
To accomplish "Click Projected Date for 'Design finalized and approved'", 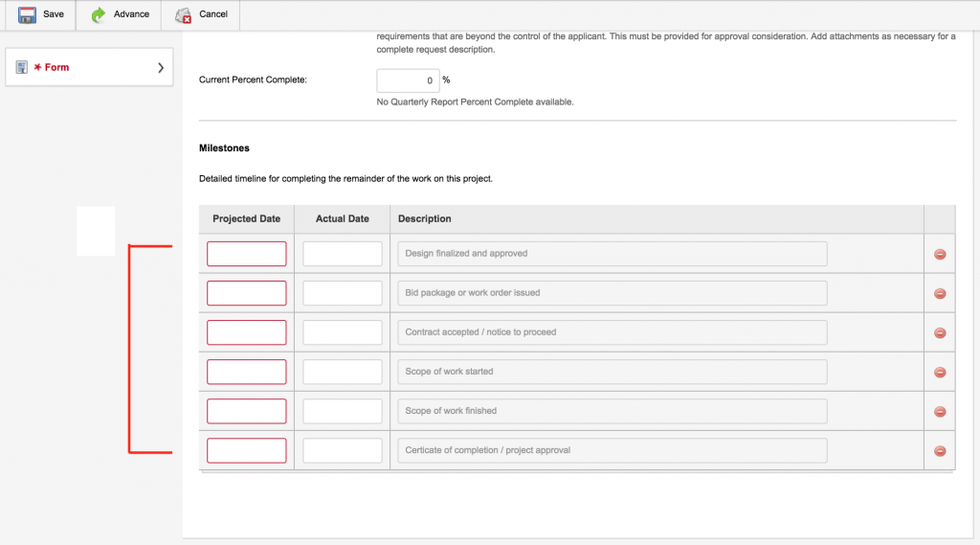I will [x=247, y=254].
